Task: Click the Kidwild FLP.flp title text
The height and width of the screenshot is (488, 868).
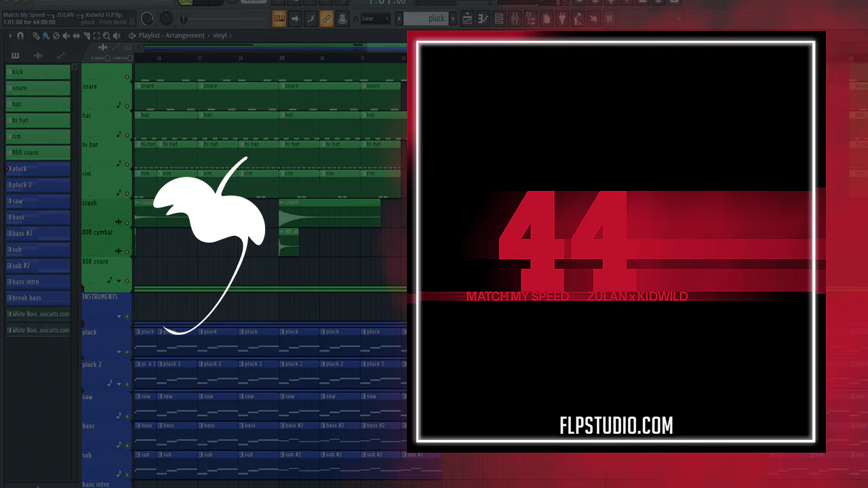Action: (104, 14)
